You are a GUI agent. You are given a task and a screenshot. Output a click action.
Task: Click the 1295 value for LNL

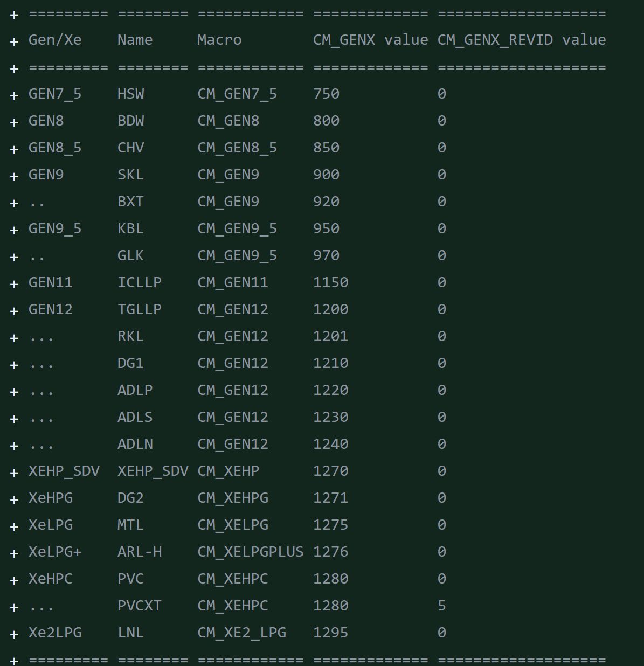coord(330,633)
